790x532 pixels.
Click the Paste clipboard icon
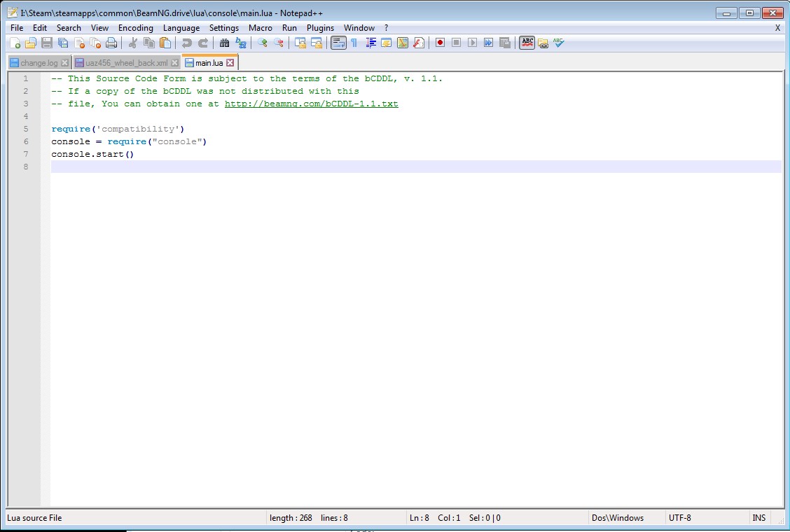pos(165,43)
